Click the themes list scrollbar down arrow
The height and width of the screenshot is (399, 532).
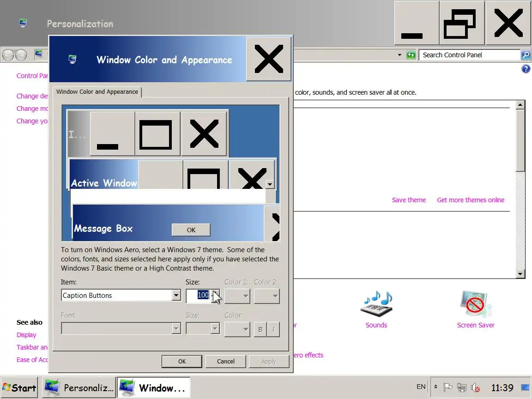click(520, 274)
